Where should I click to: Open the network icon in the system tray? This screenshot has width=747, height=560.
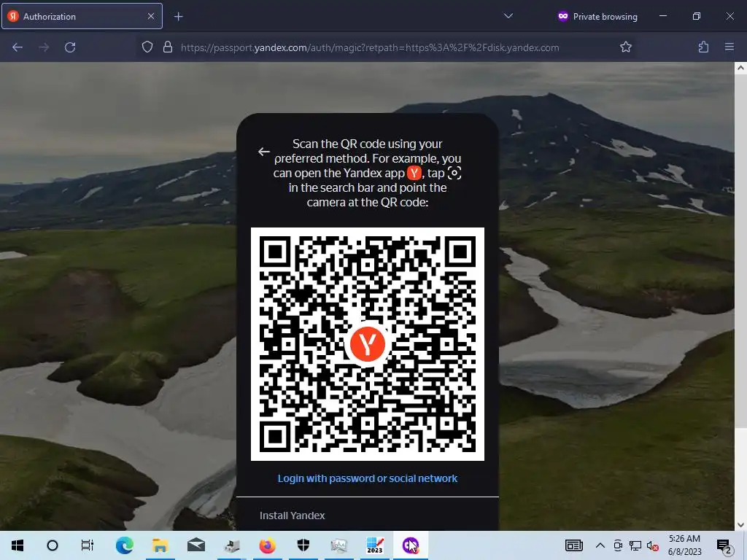pyautogui.click(x=635, y=545)
